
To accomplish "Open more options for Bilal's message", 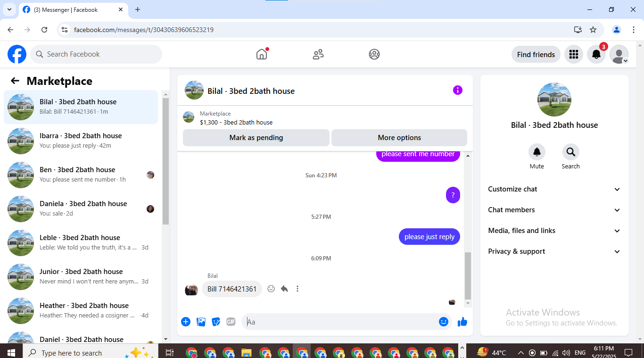I will tap(297, 289).
